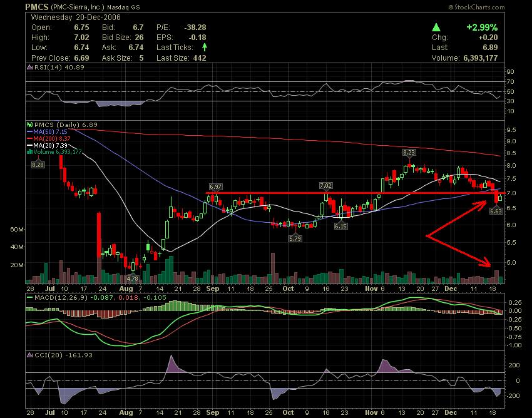Click the indicator icon beside RSI(14)
532x418 pixels.
click(30, 67)
